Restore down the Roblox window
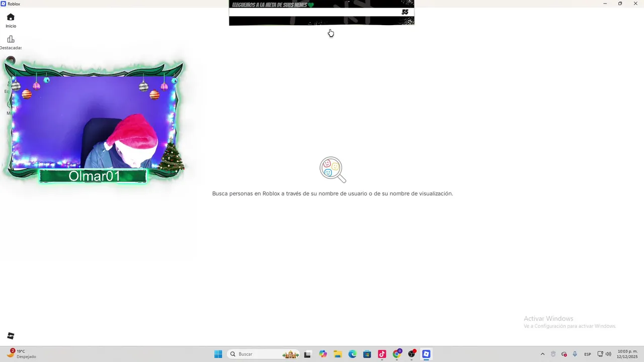This screenshot has height=362, width=644. 620,4
